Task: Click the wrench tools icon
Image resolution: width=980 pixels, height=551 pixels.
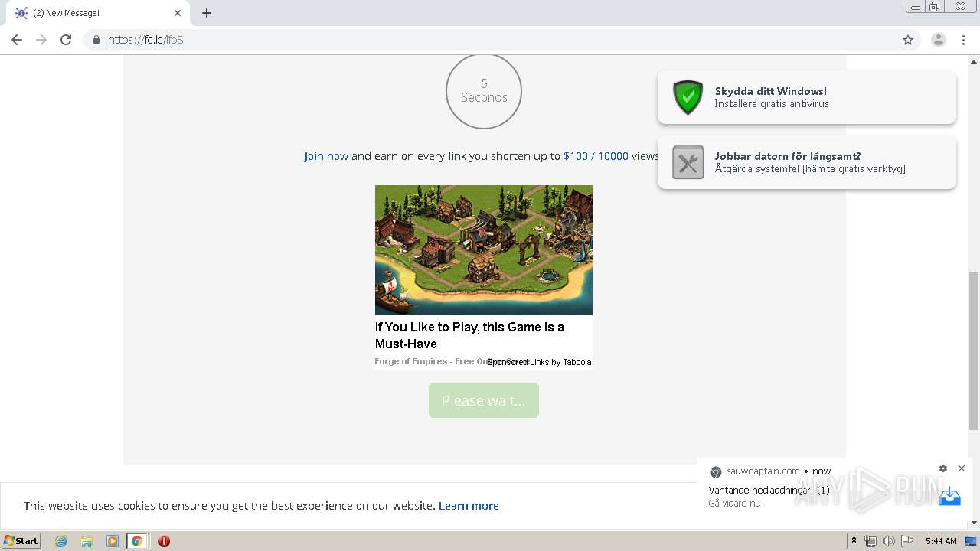Action: [x=688, y=162]
